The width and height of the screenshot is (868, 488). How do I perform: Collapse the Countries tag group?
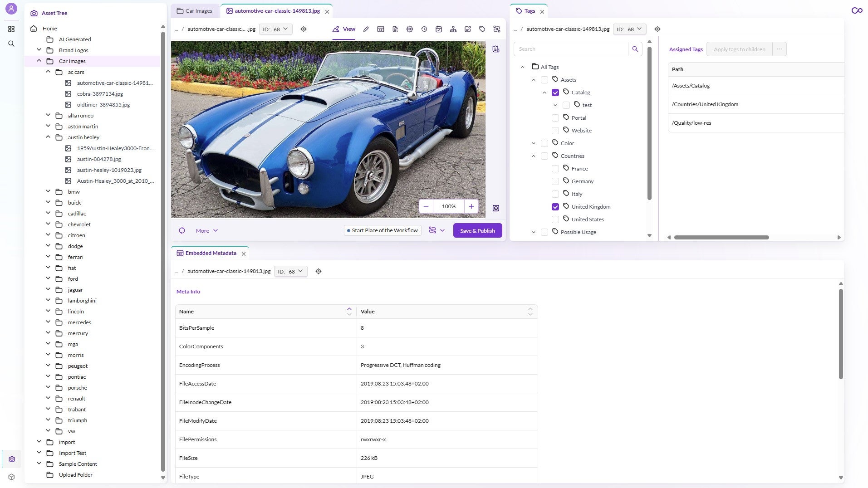(534, 156)
